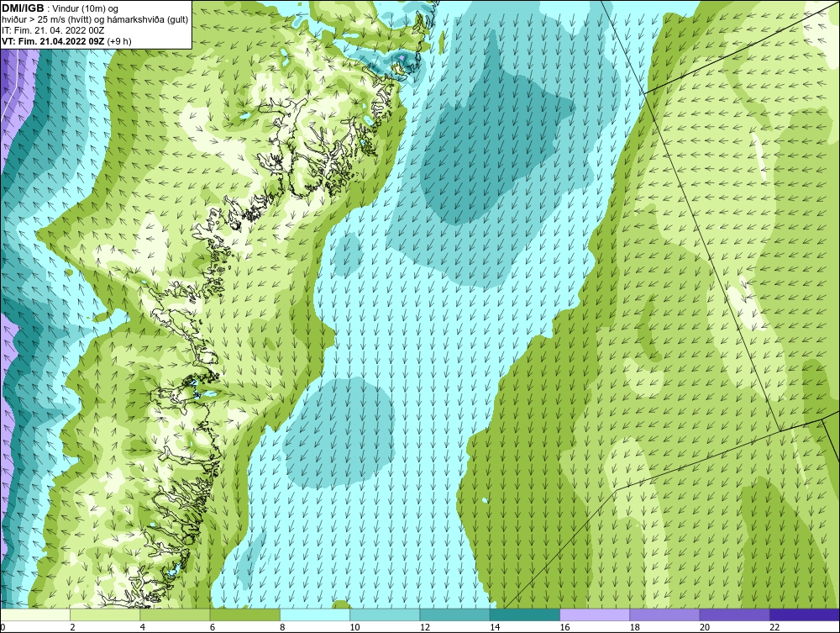Viewport: 840px width, 633px height.
Task: Click the '14' label on the color scale
Action: pos(495,628)
